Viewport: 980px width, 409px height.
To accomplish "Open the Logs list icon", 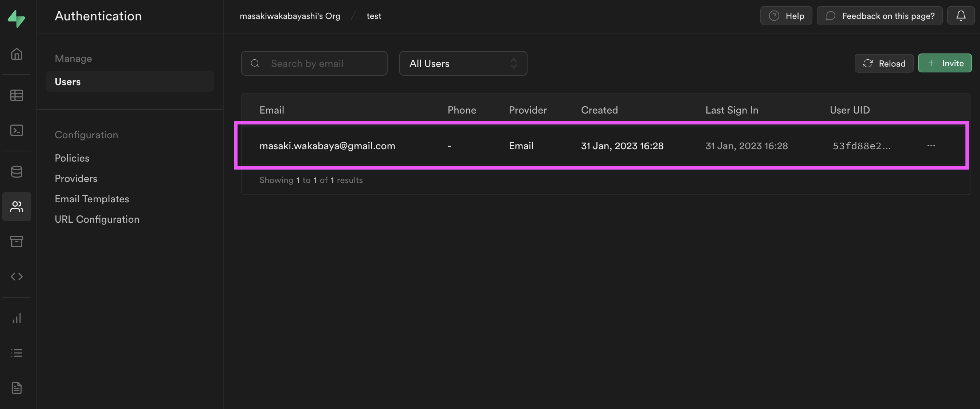I will [x=16, y=353].
